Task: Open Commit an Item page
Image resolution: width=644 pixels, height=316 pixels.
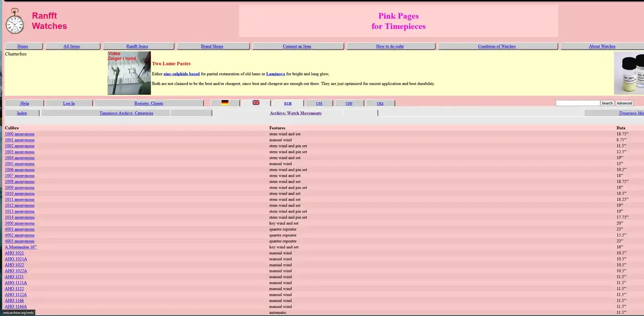Action: [297, 46]
